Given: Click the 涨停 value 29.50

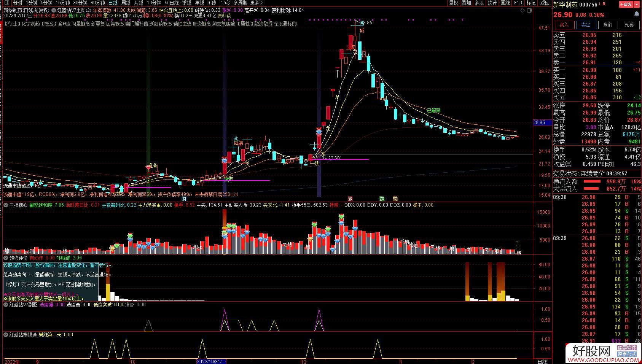Looking at the screenshot, I should [x=589, y=105].
